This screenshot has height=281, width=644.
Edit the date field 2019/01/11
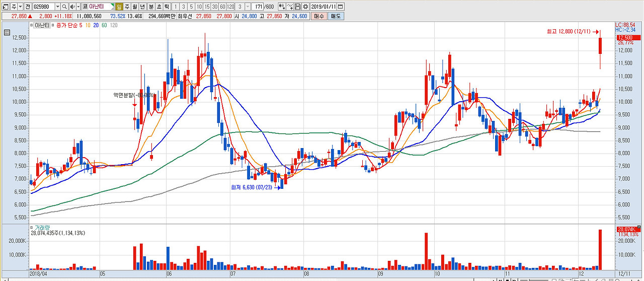tap(324, 7)
